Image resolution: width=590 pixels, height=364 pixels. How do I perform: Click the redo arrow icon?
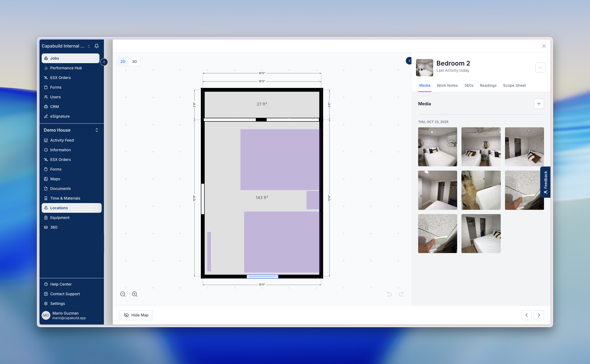click(x=401, y=294)
